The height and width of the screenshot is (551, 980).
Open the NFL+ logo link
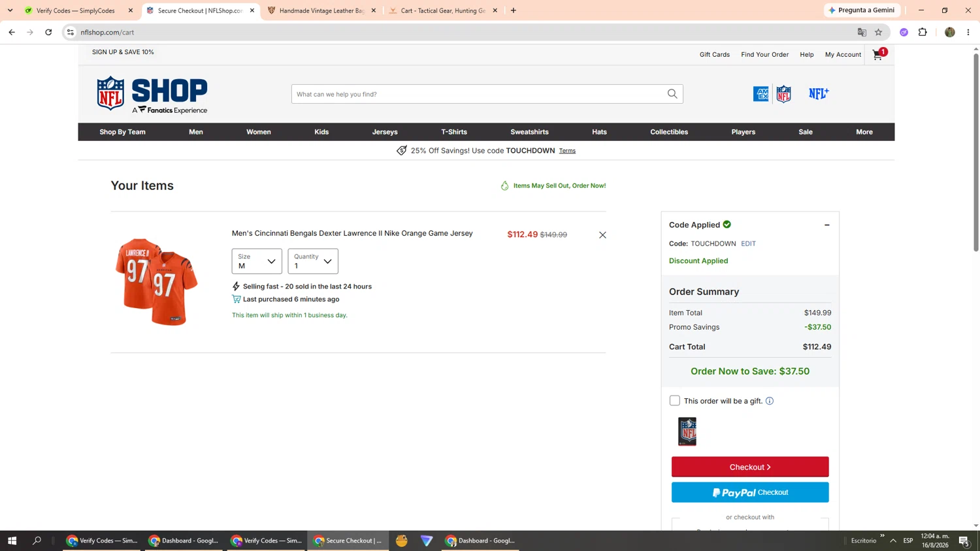click(819, 94)
